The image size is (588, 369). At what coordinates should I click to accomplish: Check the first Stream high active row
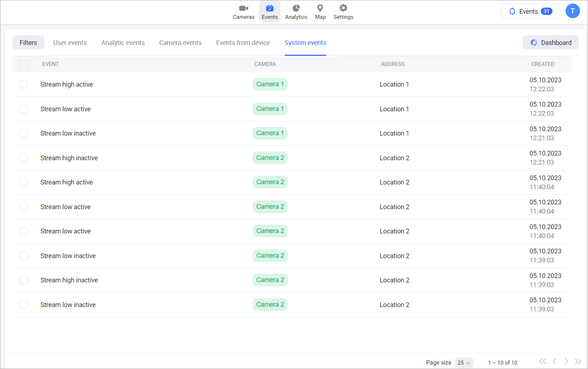point(24,84)
